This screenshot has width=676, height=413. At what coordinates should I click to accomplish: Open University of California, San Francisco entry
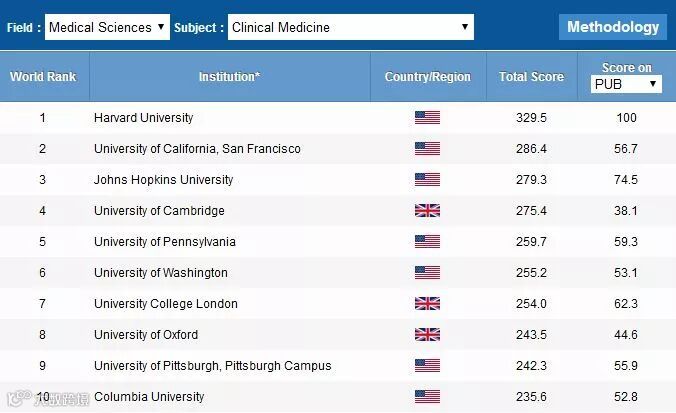pyautogui.click(x=197, y=149)
